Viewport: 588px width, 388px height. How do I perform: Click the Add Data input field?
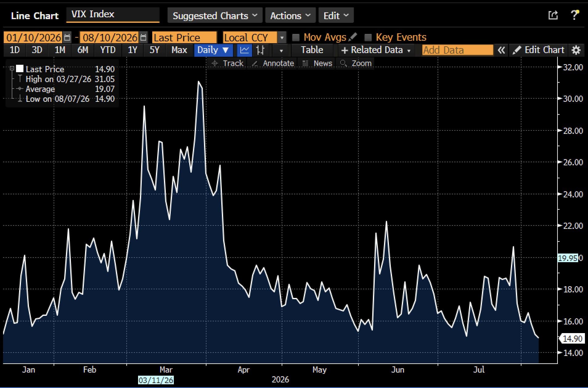coord(458,50)
